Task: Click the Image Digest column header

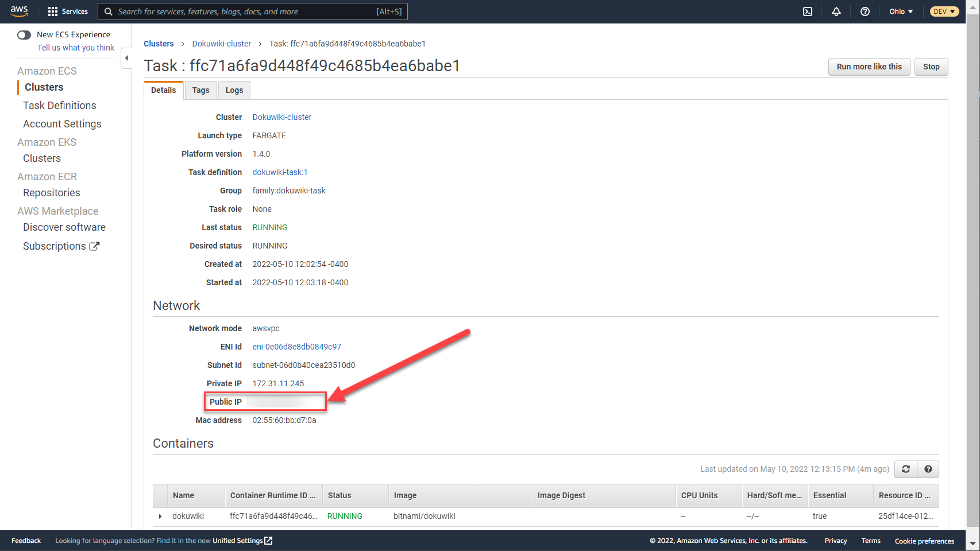Action: tap(604, 495)
